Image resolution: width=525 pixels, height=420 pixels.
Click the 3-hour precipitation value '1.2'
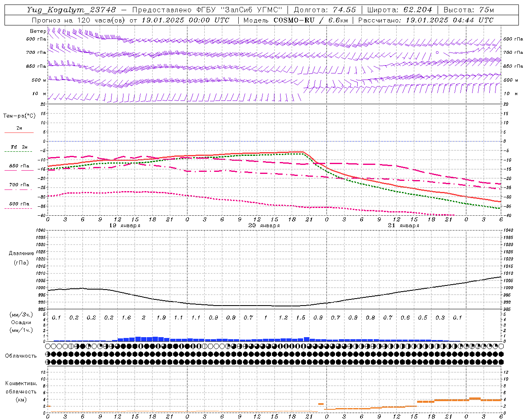coord(283,317)
